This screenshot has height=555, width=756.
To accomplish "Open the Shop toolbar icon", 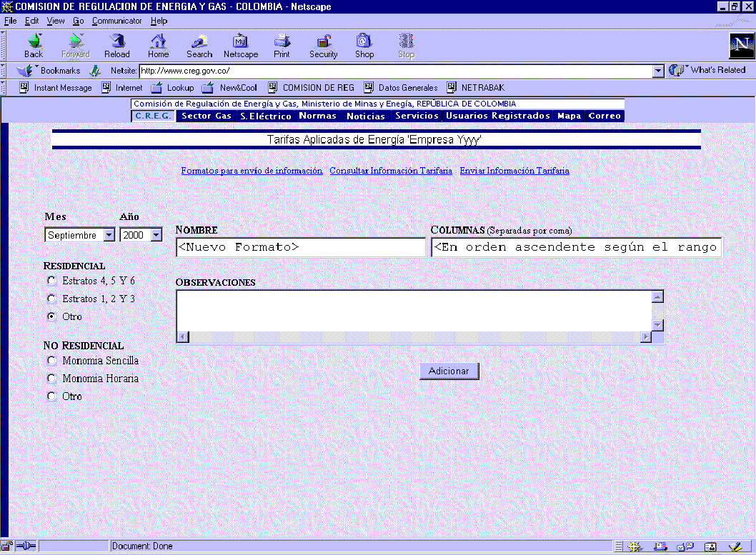I will [x=364, y=45].
